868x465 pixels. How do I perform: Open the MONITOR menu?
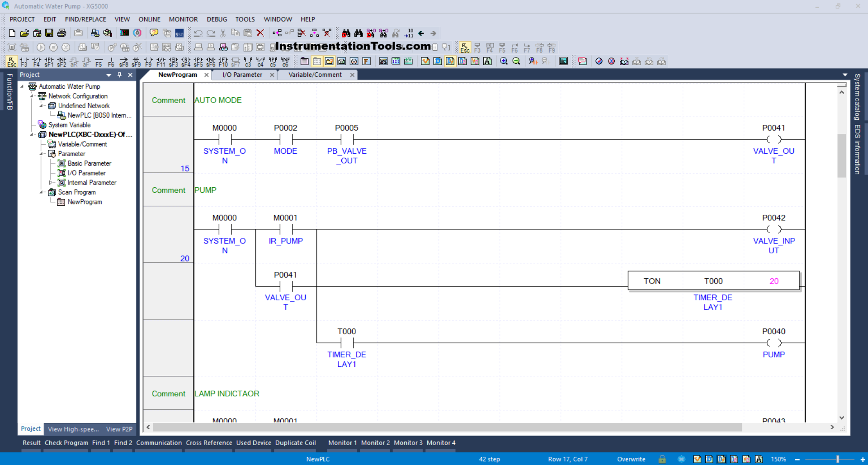[x=183, y=19]
